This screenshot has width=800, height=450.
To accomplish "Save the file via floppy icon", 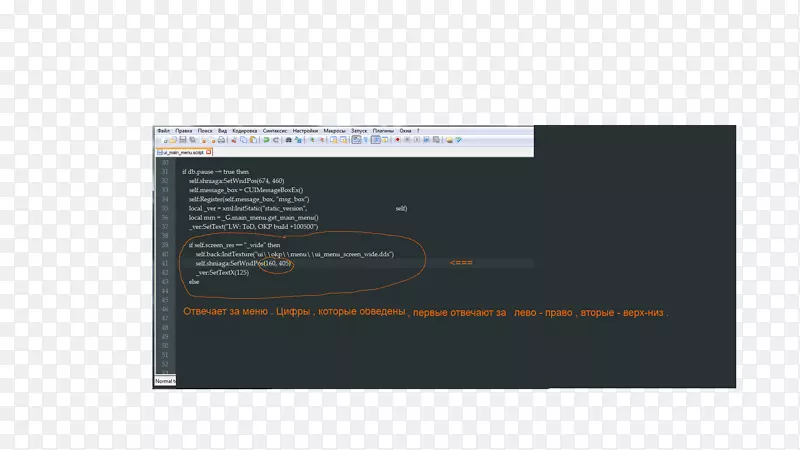I will click(x=183, y=140).
